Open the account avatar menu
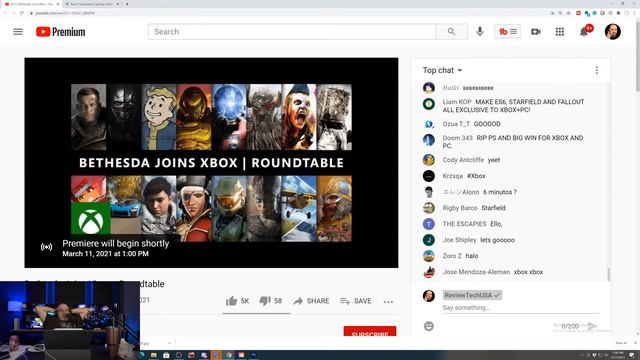 (x=613, y=32)
